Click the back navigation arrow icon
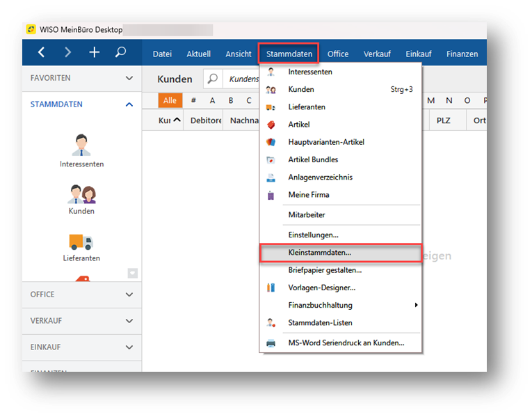Image resolution: width=532 pixels, height=417 pixels. pos(41,53)
